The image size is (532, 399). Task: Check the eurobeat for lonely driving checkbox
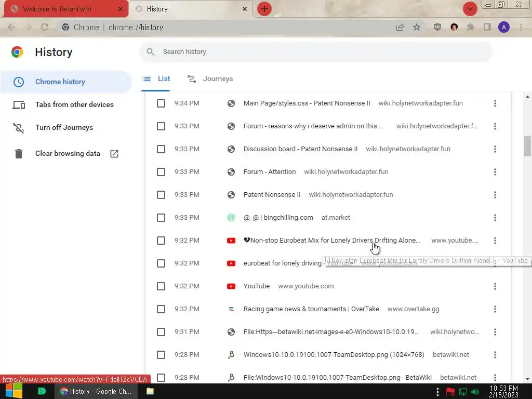(161, 263)
